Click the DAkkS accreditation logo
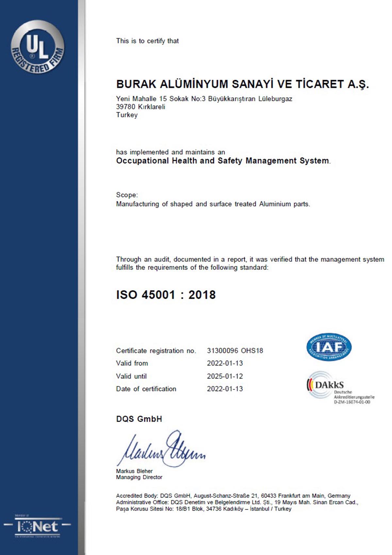Viewport: 392px width, 555px height. coord(340,388)
